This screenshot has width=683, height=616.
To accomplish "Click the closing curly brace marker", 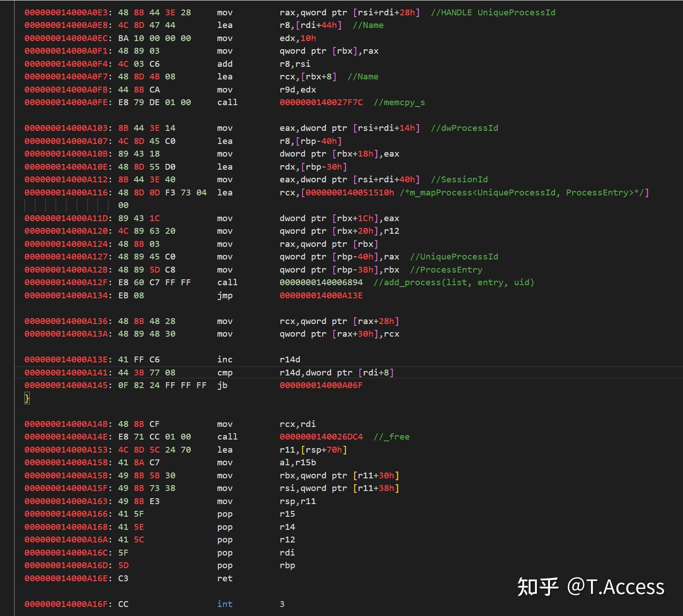I will point(27,398).
